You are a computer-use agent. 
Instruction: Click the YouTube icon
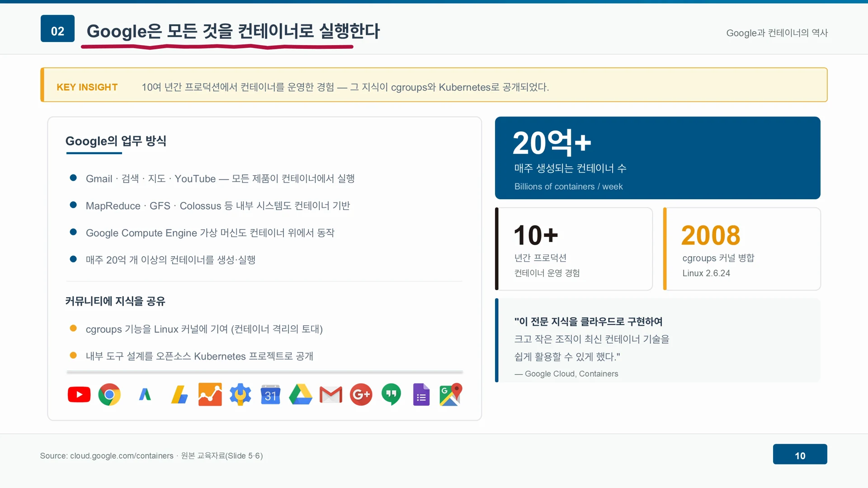click(79, 394)
